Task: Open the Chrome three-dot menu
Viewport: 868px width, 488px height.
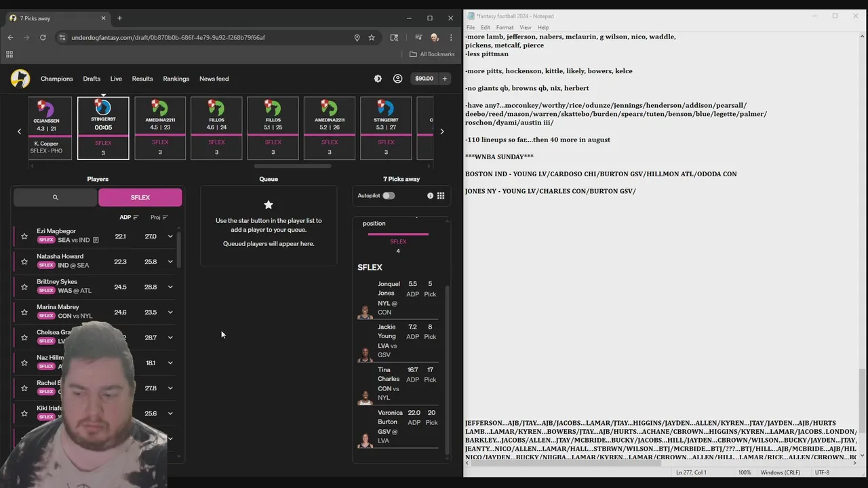Action: (x=451, y=37)
